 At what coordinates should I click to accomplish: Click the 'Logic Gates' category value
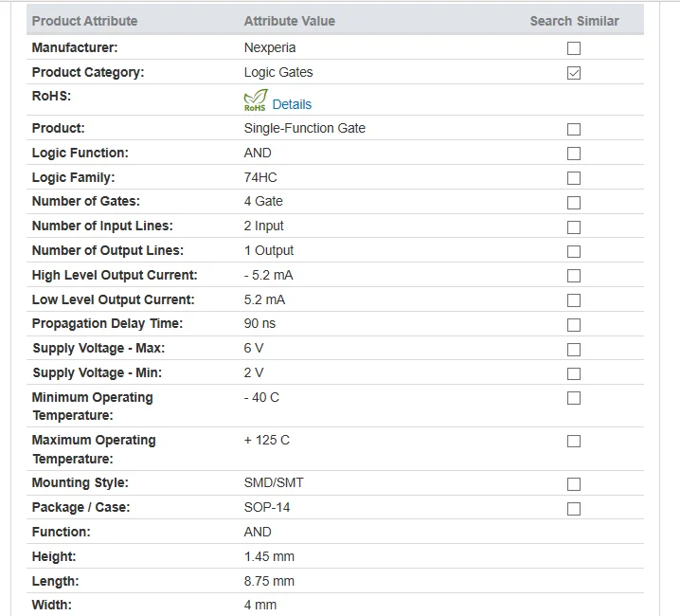click(278, 72)
